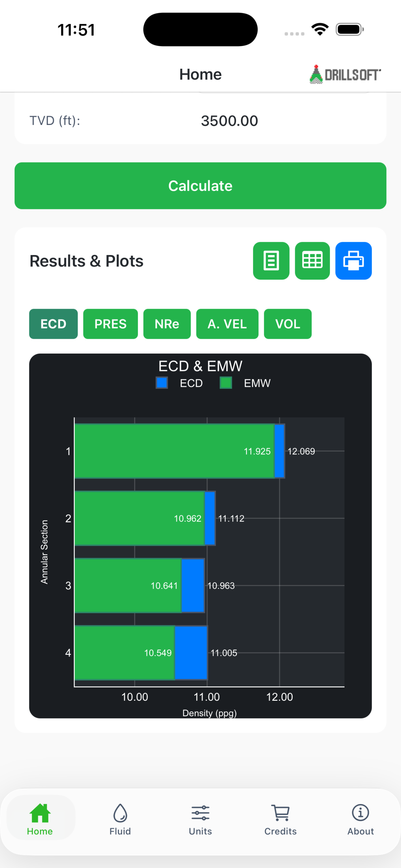Open Units sliders icon in bottom bar
Viewport: 401px width, 868px height.
click(200, 813)
